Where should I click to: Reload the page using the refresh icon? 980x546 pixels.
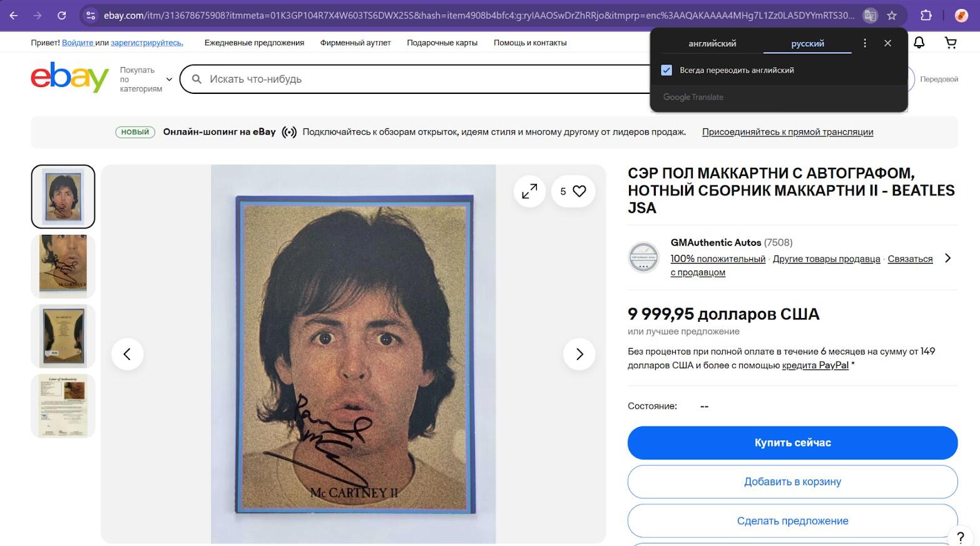click(61, 16)
